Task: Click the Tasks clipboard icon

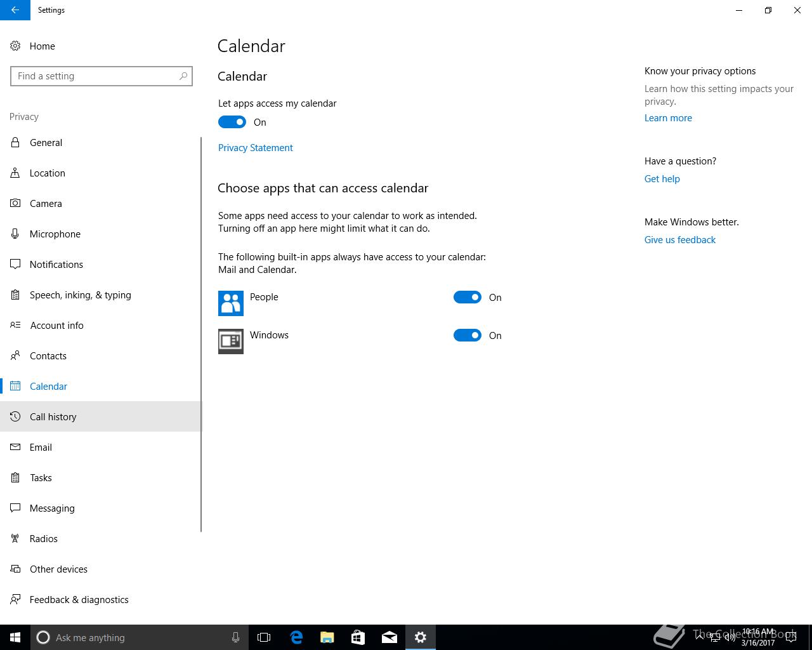Action: (15, 477)
